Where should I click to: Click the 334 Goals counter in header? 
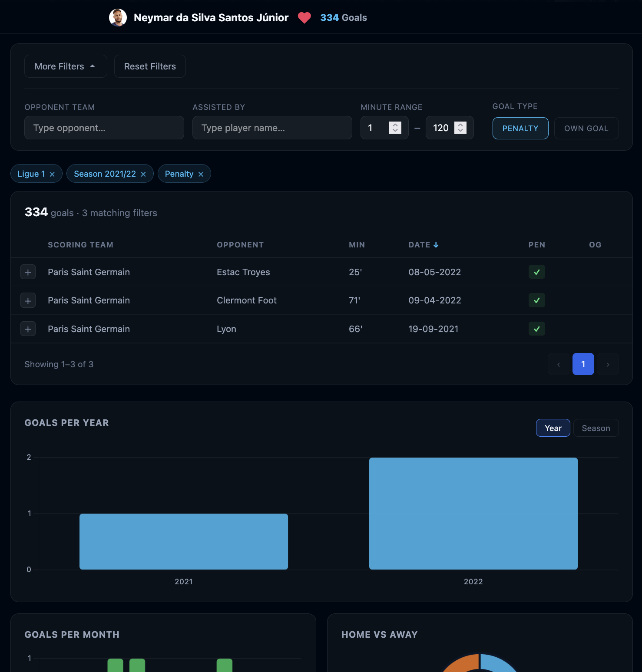344,18
